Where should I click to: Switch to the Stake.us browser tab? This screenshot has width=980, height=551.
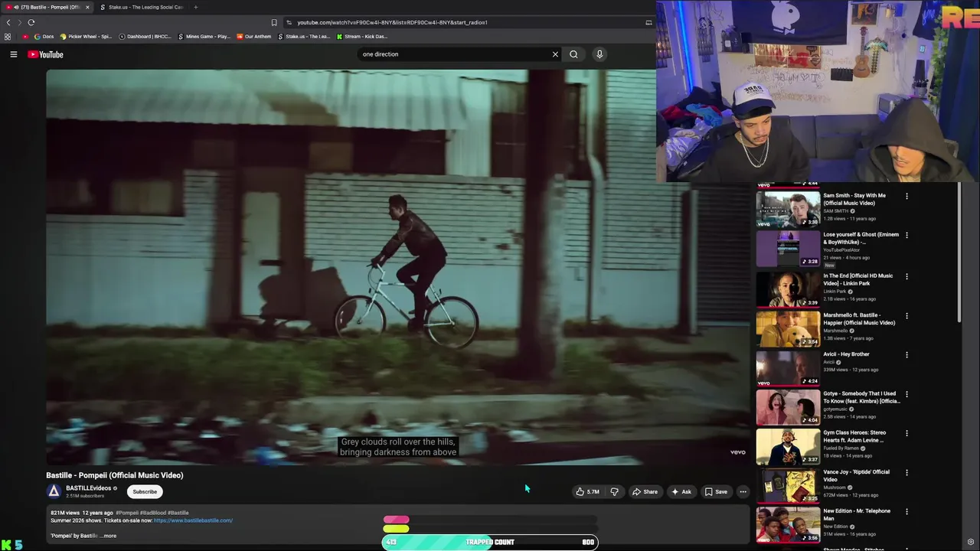coord(142,7)
